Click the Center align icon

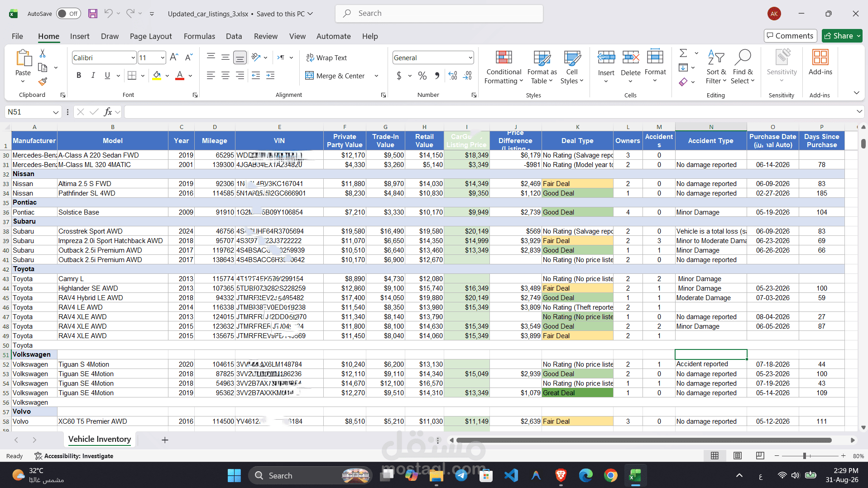click(x=225, y=76)
